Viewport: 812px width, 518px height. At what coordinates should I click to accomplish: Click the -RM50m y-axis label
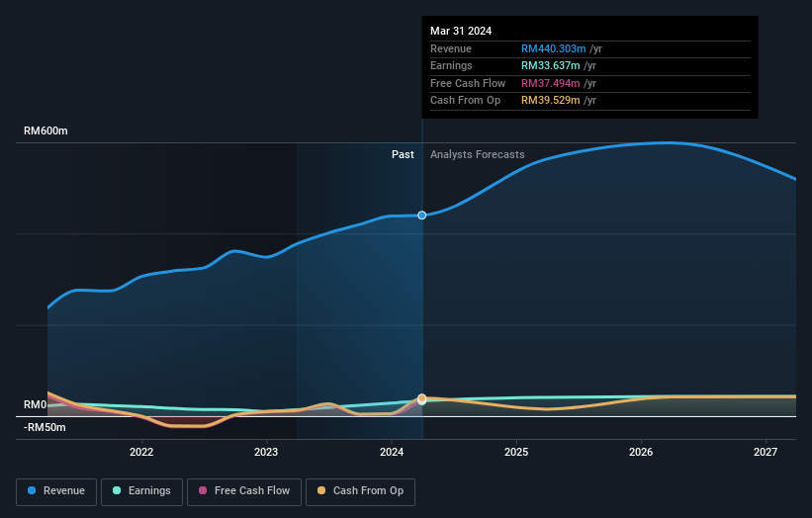click(45, 427)
